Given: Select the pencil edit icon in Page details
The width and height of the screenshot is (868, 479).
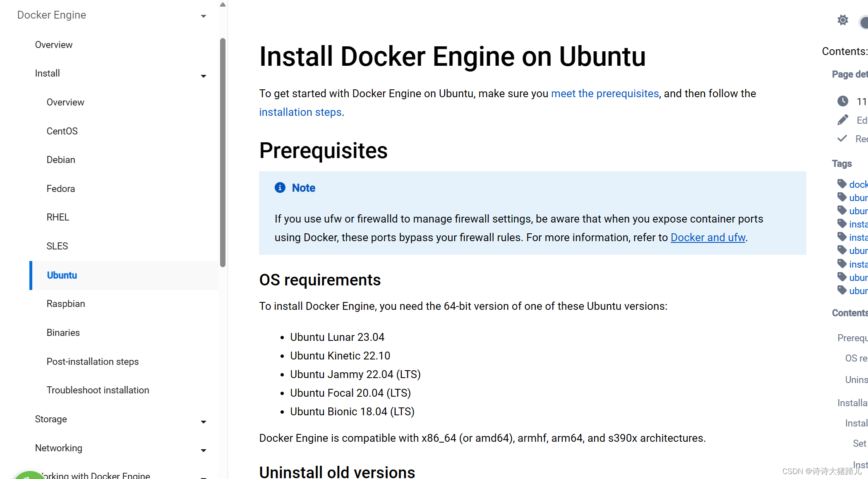Looking at the screenshot, I should [842, 120].
